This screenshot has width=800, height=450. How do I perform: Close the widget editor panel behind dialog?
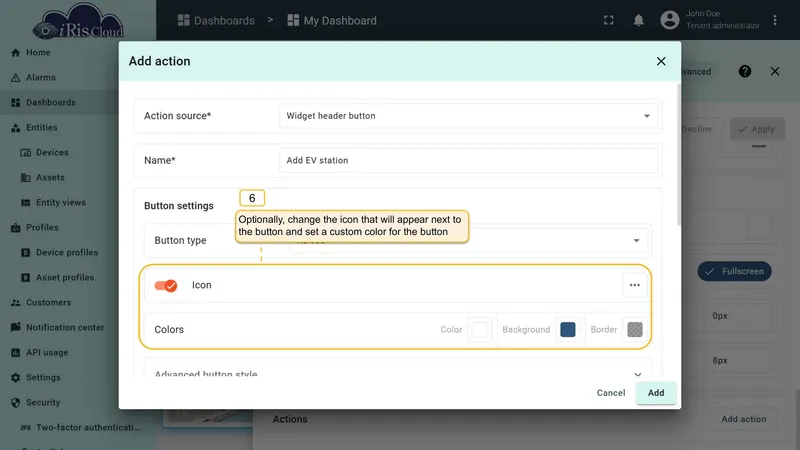point(775,71)
